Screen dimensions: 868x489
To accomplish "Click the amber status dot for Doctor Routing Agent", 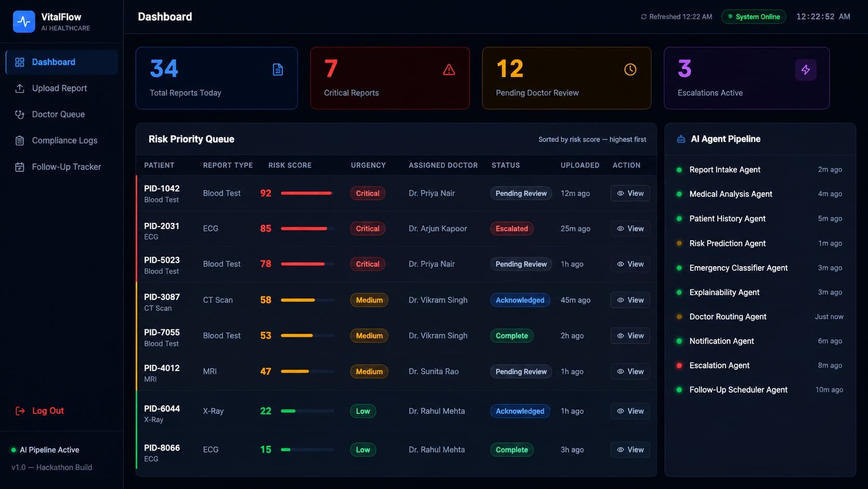I will (679, 317).
